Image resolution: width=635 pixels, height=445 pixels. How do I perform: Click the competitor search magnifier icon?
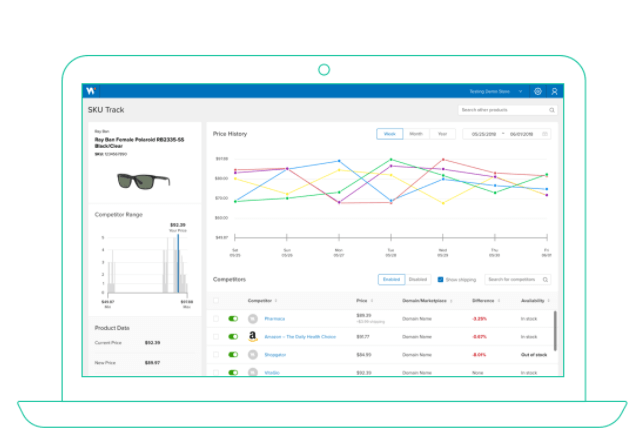coord(545,280)
